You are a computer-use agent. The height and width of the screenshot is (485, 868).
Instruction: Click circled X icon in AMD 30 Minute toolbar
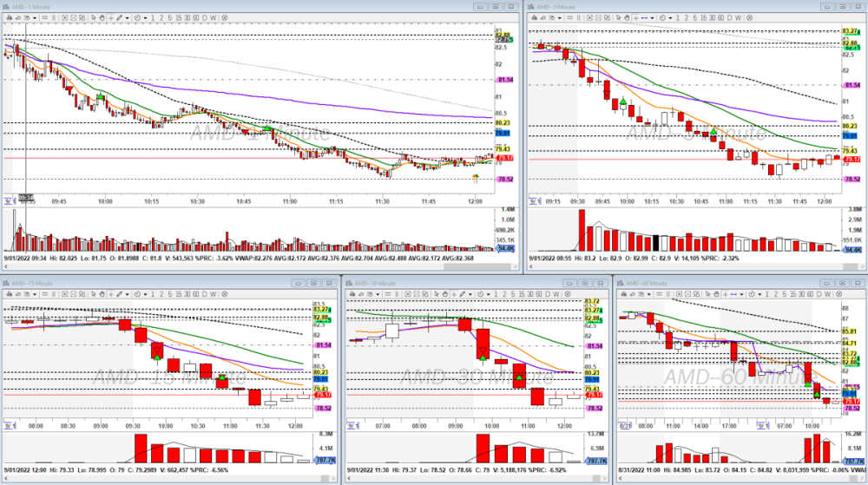568,294
